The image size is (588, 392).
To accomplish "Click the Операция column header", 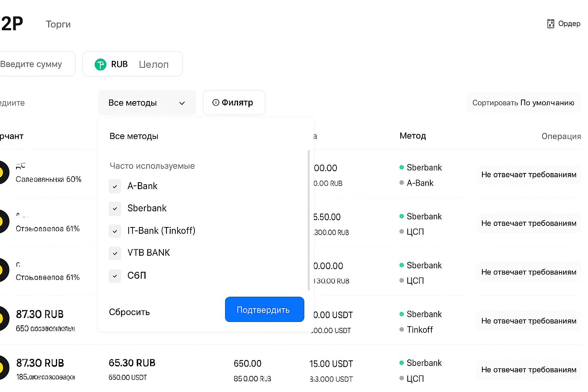I will tap(561, 136).
